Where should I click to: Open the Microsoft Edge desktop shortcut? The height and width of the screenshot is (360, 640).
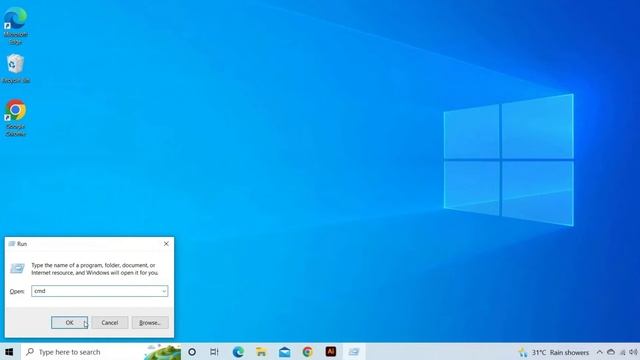pyautogui.click(x=16, y=25)
